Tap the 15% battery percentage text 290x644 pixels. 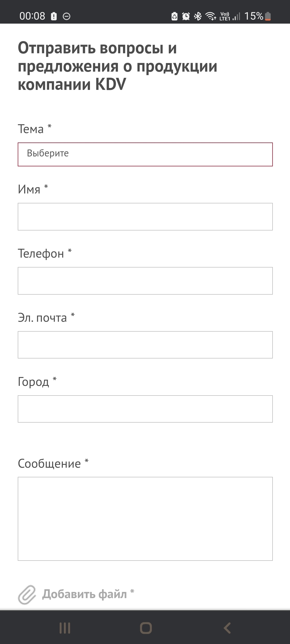[x=253, y=16]
